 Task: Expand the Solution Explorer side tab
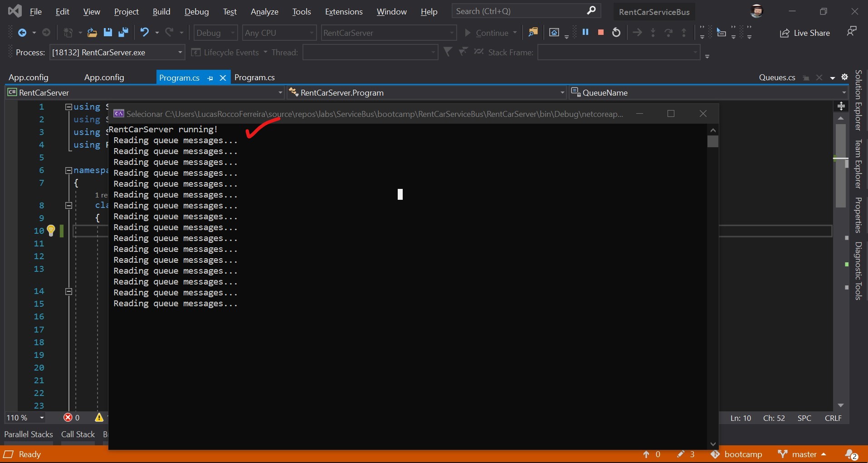tap(858, 100)
